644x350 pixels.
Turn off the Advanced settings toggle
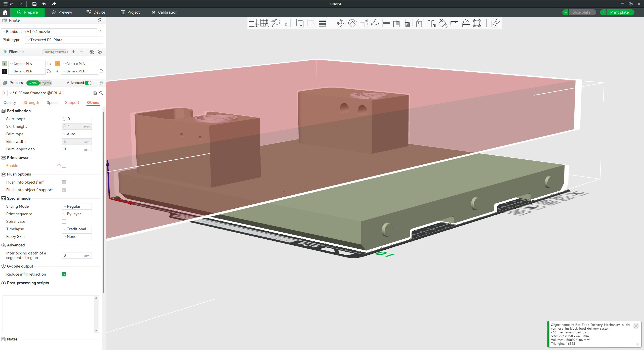coord(88,83)
